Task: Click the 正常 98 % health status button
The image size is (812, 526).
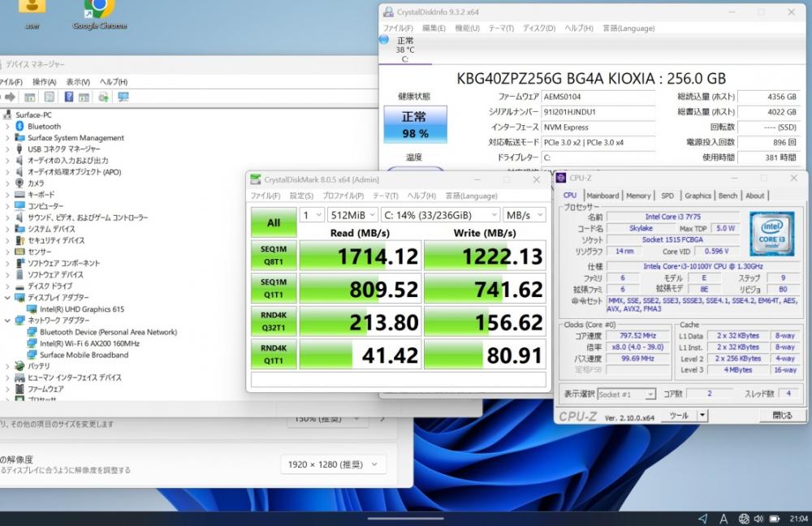Action: (415, 124)
